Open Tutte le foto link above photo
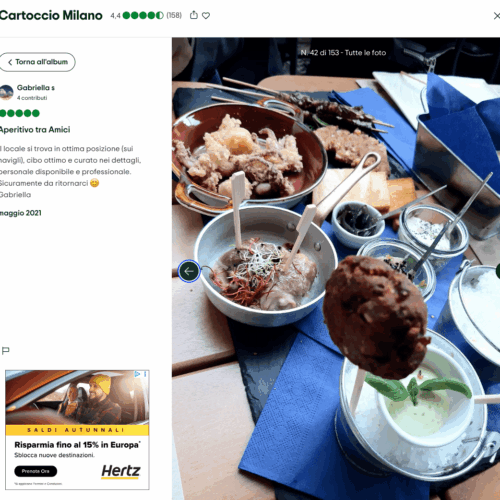The image size is (500, 500). (x=365, y=53)
